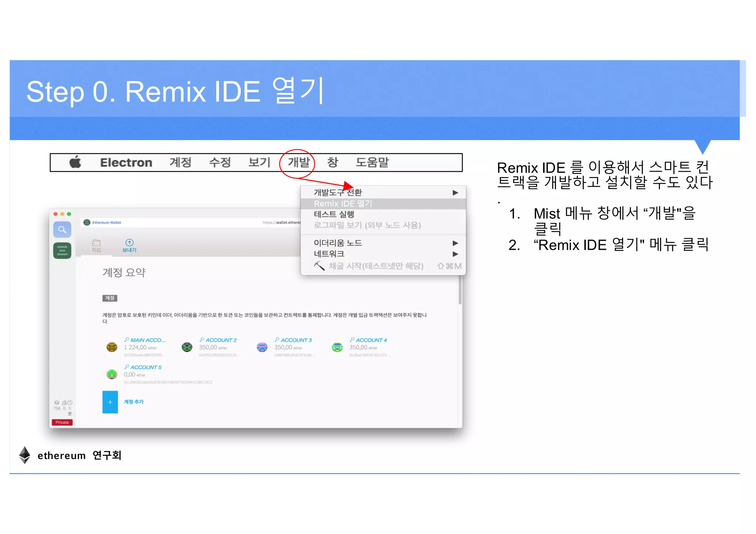This screenshot has width=756, height=534.
Task: Click the Ethereum Wallet logo icon
Action: coord(87,222)
